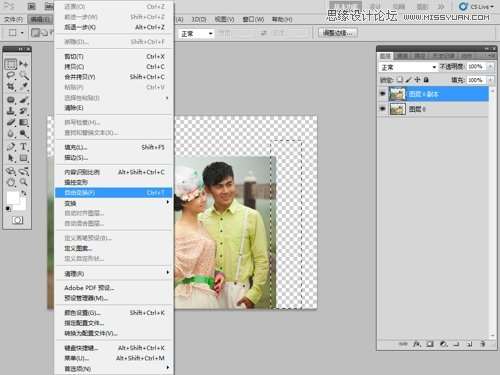Select the Horizontal Type tool
500x375 pixels.
[24, 146]
